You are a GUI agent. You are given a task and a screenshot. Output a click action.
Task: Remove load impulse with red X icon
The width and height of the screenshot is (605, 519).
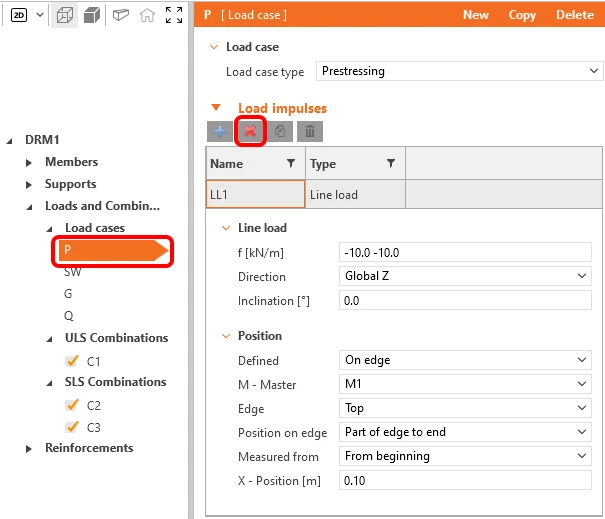[x=250, y=132]
